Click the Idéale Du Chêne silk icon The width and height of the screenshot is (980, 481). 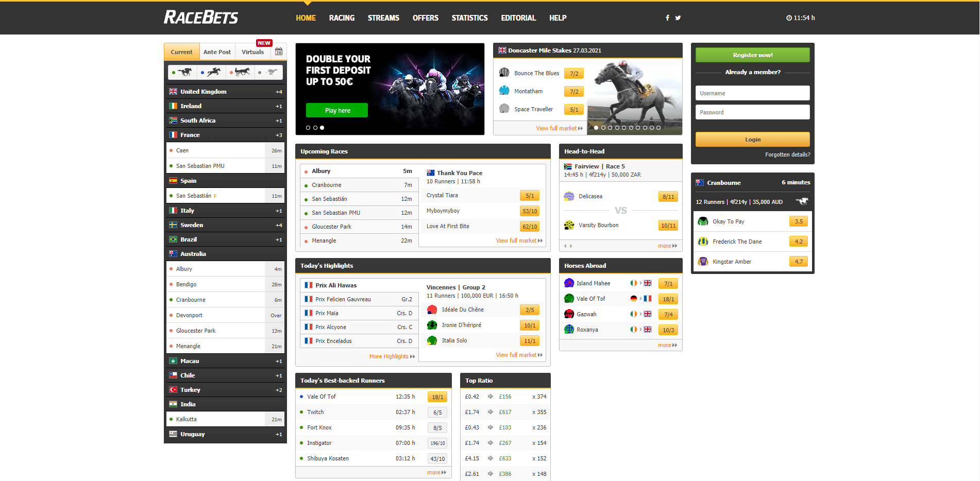tap(432, 310)
